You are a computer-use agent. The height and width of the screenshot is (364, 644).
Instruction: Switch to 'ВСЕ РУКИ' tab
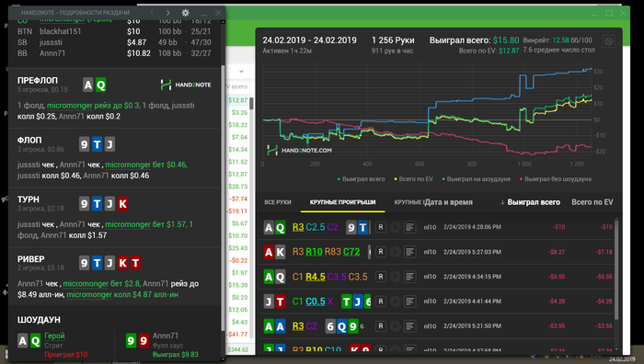[278, 202]
